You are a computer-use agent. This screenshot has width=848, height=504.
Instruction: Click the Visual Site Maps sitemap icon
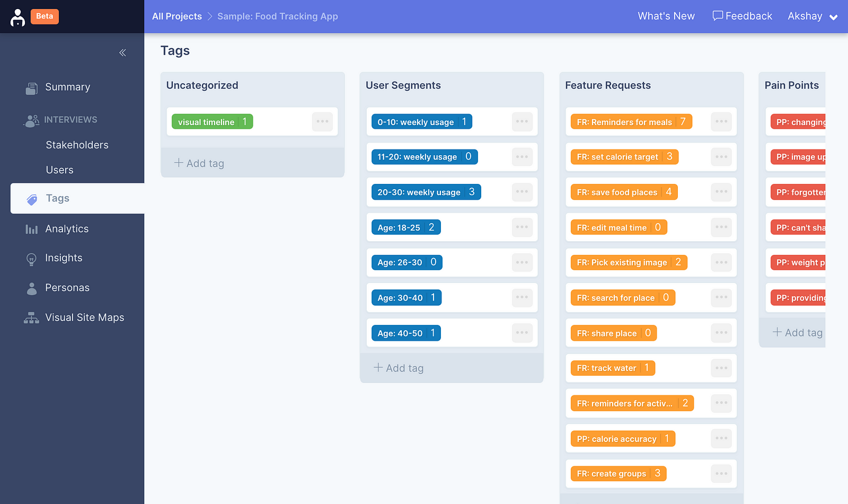click(31, 318)
